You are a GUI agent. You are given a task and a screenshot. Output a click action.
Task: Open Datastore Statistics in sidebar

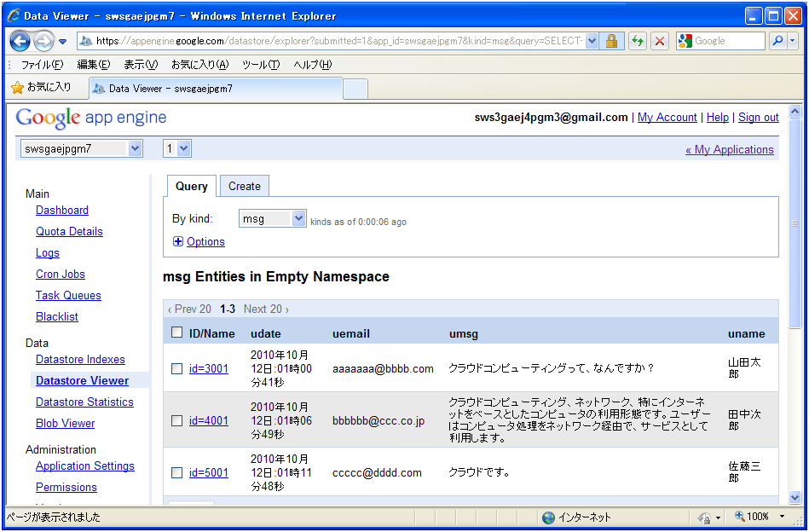[x=84, y=402]
